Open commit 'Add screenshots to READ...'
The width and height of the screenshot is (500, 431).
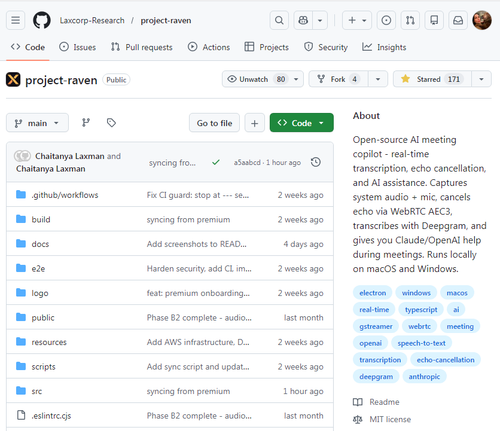(197, 244)
